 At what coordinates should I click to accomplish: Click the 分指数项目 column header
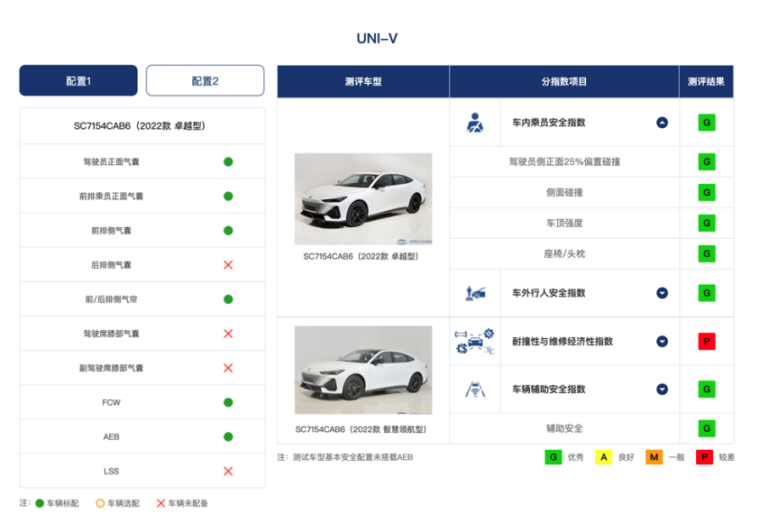click(564, 81)
